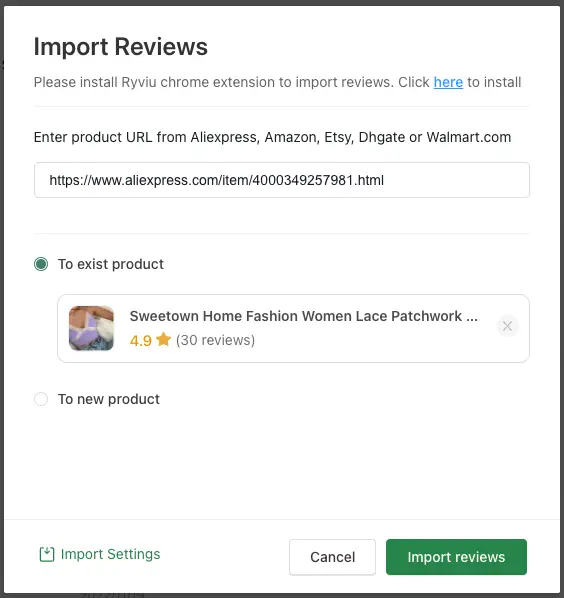Click the aliexpress URL text in field

(217, 180)
